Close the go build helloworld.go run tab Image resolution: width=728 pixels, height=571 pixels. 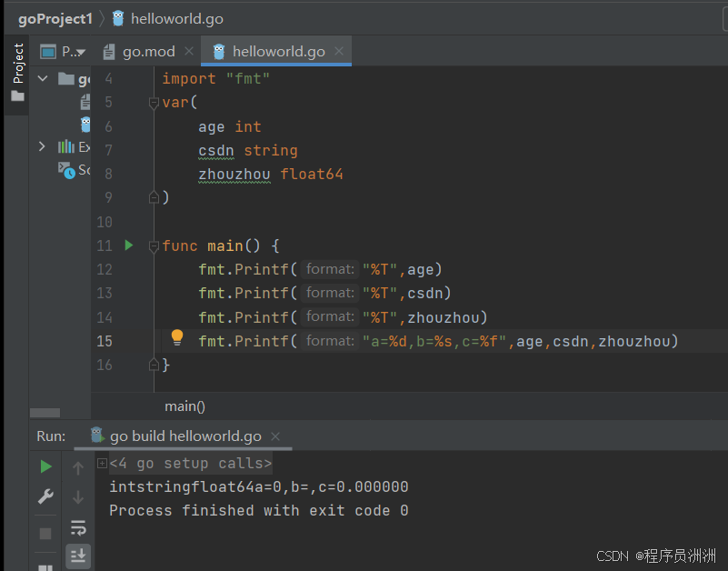pyautogui.click(x=275, y=436)
